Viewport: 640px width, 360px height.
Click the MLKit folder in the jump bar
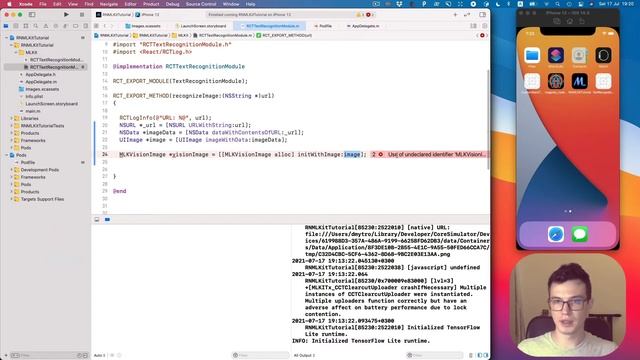click(181, 36)
